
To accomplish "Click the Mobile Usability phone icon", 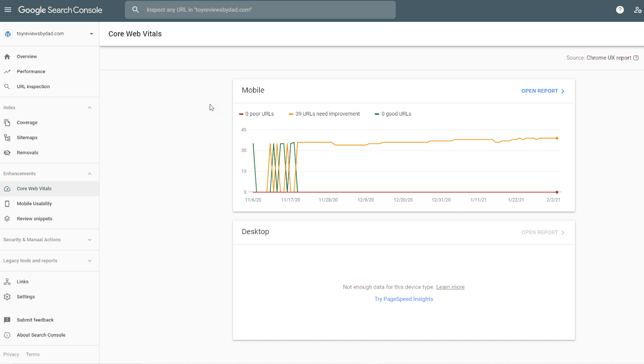I will pos(7,203).
